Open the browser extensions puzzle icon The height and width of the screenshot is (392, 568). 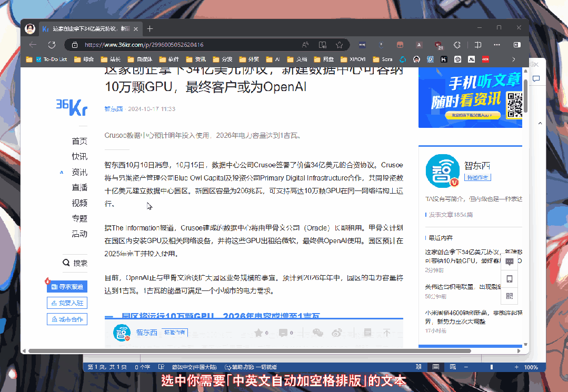click(x=457, y=45)
